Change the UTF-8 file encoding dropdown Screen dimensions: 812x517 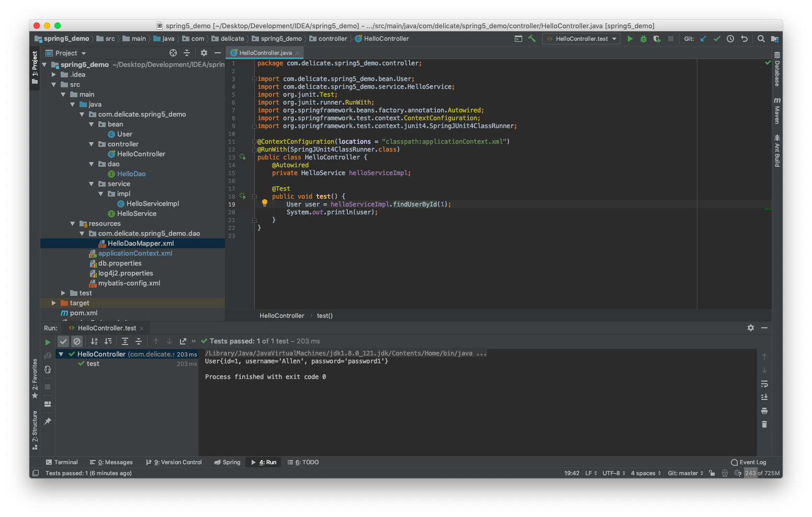614,473
